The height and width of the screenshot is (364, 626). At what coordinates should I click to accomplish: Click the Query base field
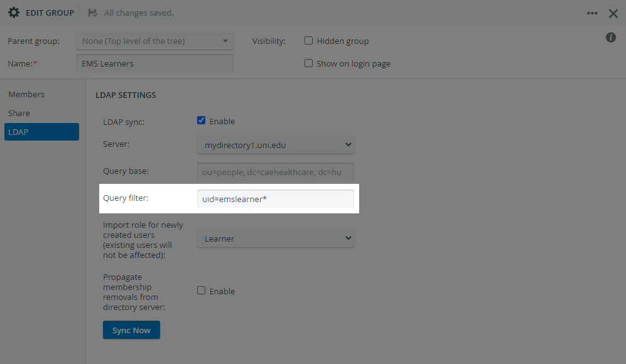click(x=276, y=172)
